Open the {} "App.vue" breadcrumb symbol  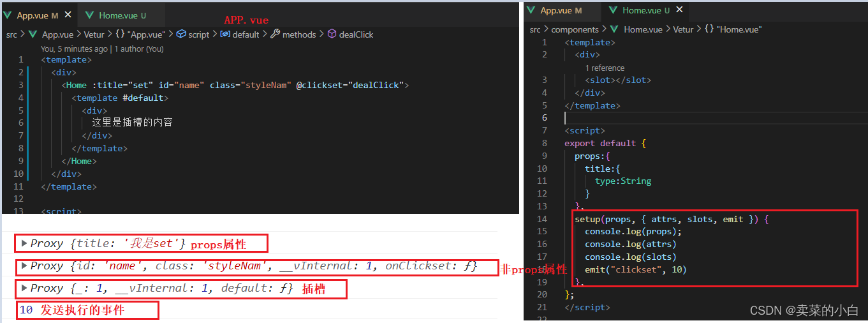140,34
